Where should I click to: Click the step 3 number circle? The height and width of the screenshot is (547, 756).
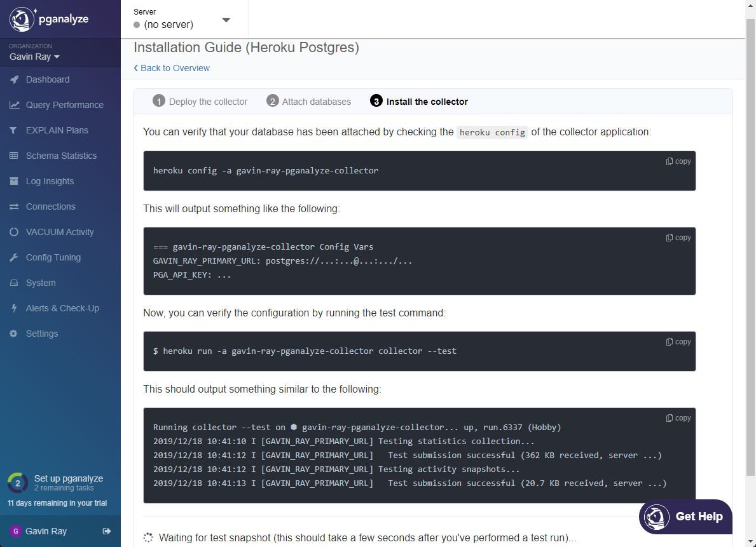point(376,101)
